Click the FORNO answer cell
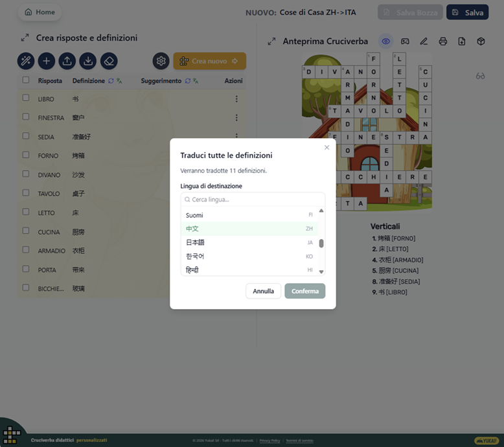 tap(48, 156)
